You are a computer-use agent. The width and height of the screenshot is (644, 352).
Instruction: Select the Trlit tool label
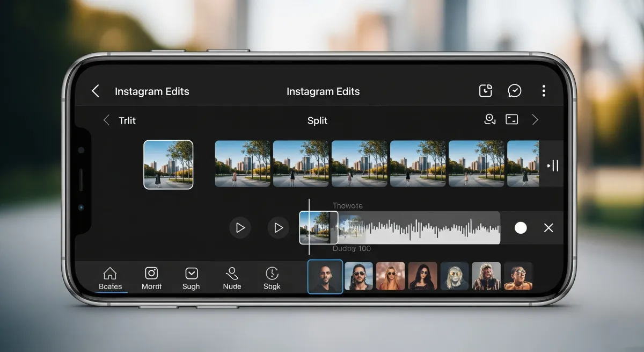pyautogui.click(x=127, y=120)
